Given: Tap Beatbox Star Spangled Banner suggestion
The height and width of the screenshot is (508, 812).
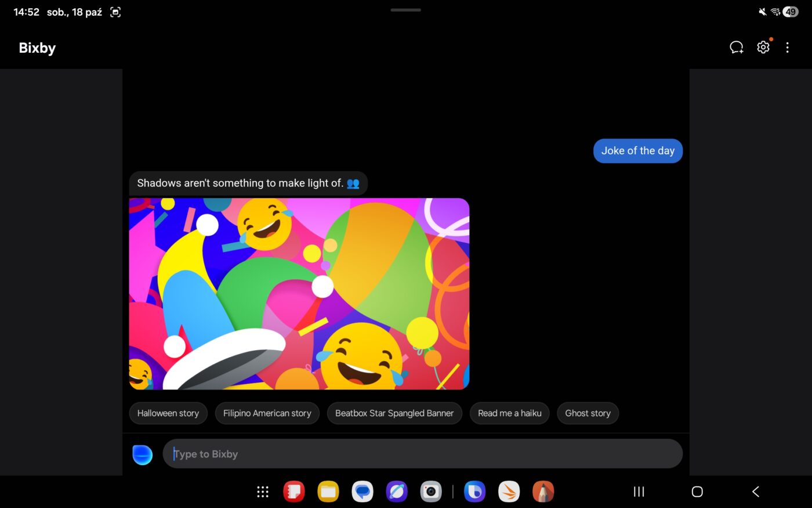Looking at the screenshot, I should 394,413.
